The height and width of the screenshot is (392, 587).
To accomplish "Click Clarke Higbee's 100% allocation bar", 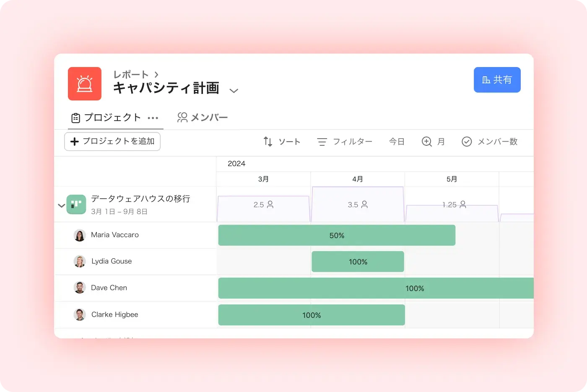I will (x=312, y=315).
